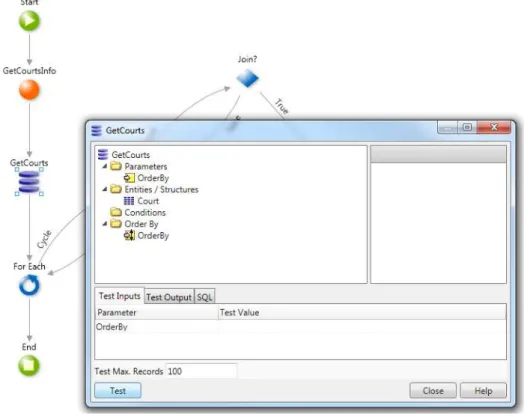Click the Parameter column header

tap(157, 312)
